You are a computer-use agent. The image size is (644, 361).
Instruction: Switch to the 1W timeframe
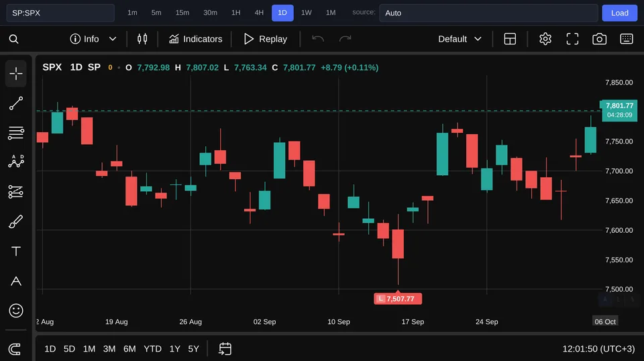click(307, 13)
